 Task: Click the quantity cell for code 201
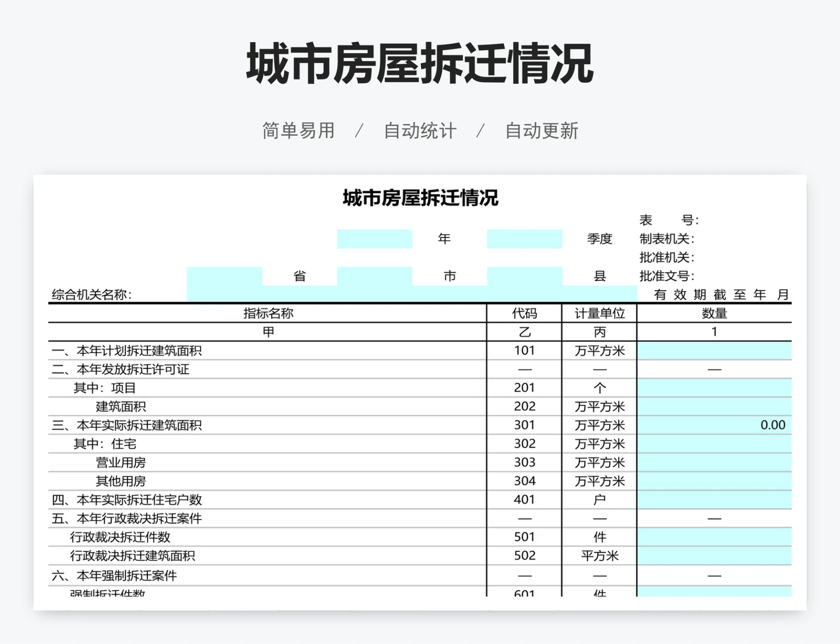coord(714,388)
